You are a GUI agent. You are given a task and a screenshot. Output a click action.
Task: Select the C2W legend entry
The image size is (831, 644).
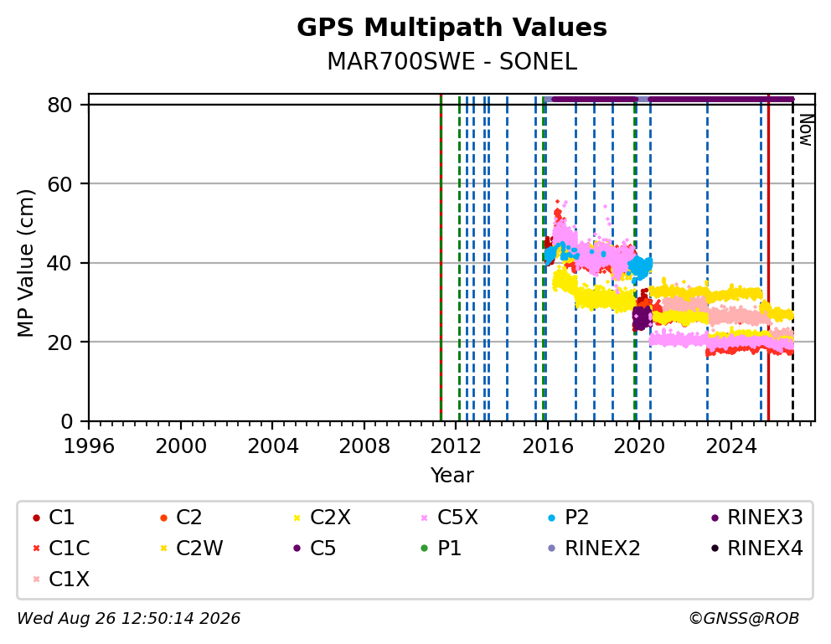coord(191,549)
